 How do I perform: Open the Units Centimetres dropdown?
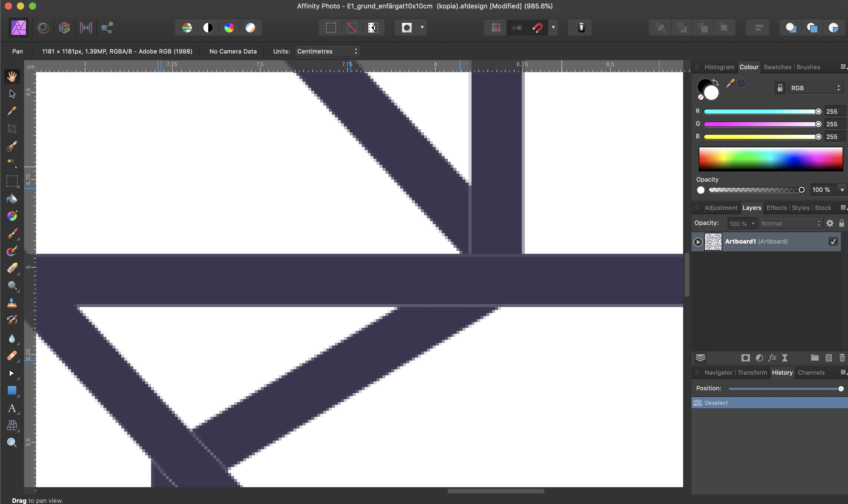coord(327,51)
